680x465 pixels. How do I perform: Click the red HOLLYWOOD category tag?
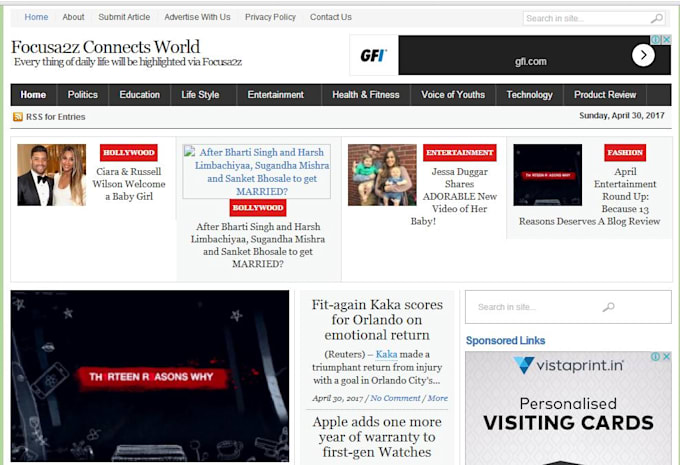point(129,153)
